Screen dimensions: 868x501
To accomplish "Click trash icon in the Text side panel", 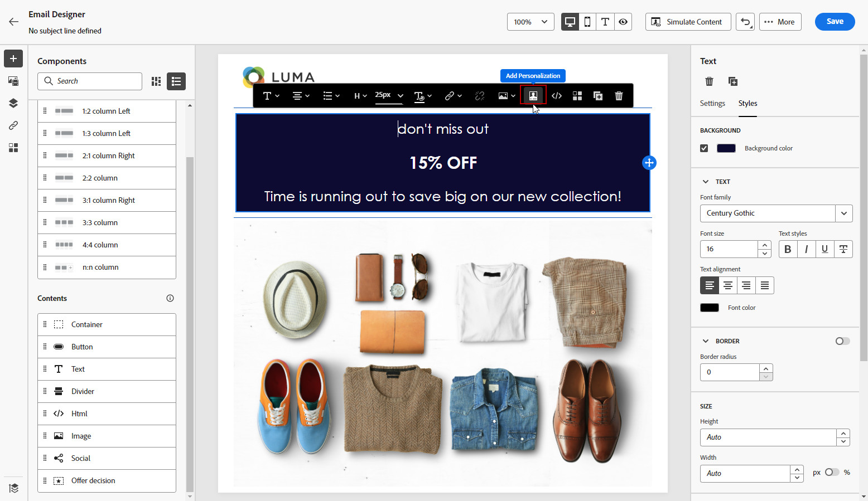I will [710, 81].
